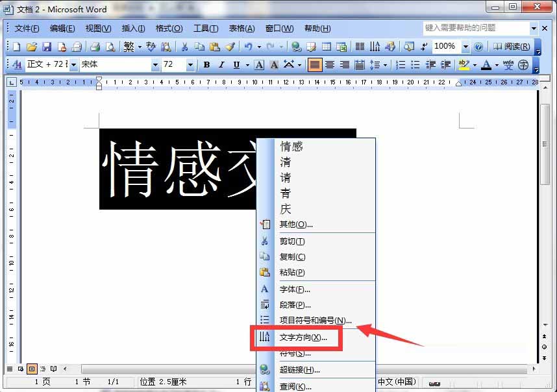557x392 pixels.
Task: Toggle bold formatting
Action: point(206,65)
